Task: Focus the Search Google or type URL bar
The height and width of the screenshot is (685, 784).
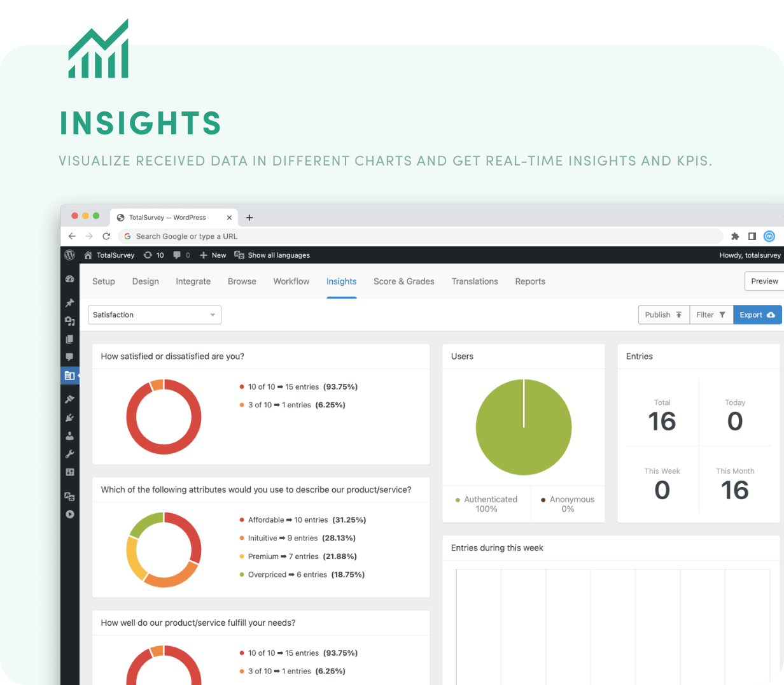Action: coord(420,236)
